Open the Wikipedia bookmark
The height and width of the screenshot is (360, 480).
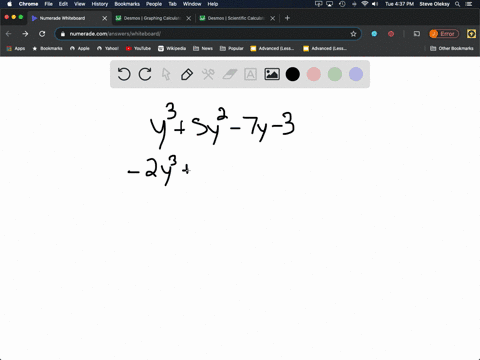(172, 48)
